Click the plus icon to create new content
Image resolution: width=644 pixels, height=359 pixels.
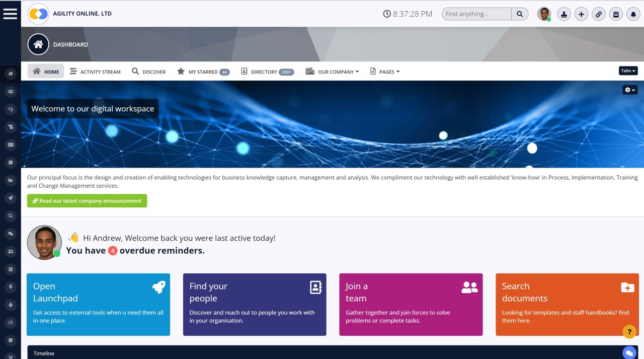pyautogui.click(x=581, y=14)
